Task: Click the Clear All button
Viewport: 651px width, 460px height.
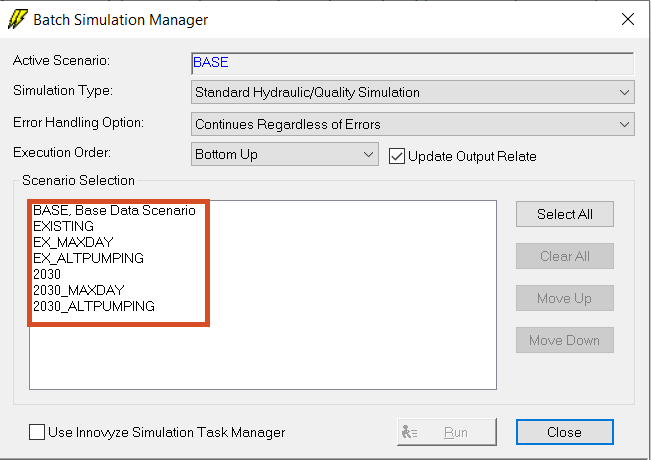Action: 565,256
